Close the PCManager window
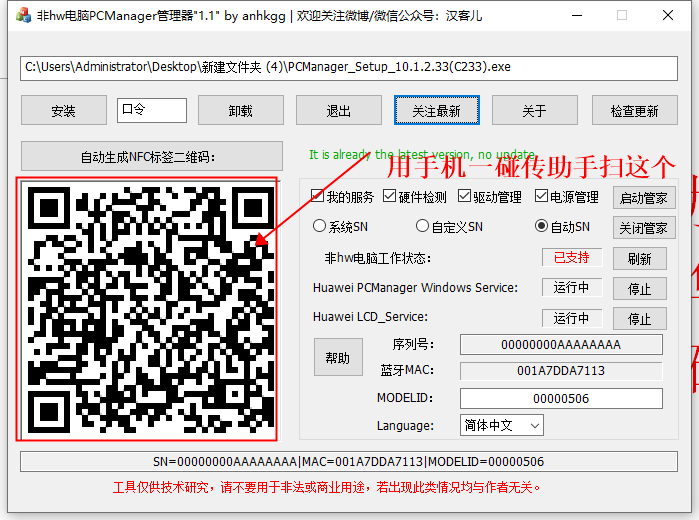 coord(668,15)
